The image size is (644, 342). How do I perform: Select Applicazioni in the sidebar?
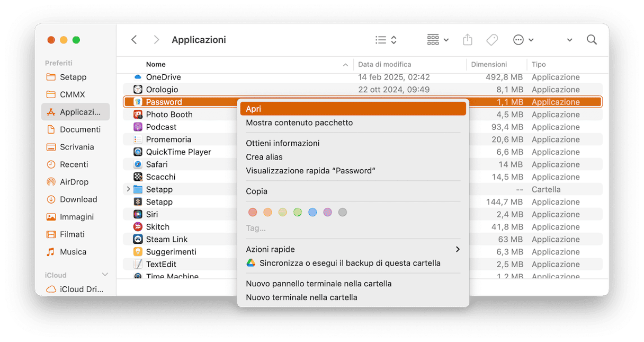coord(75,112)
